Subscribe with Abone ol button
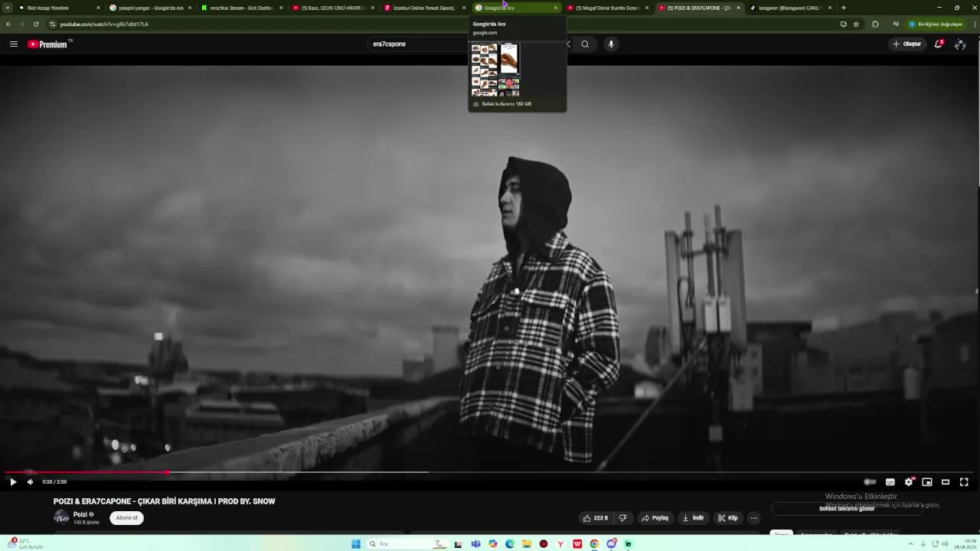 click(127, 518)
